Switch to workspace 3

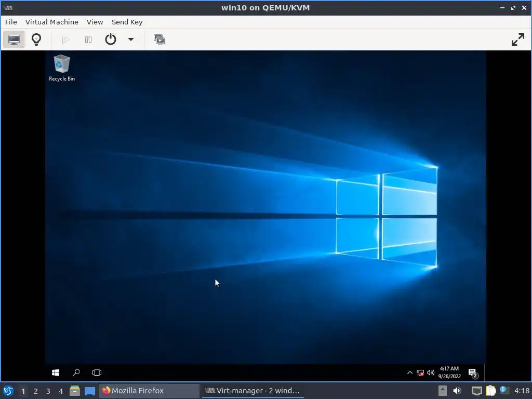click(48, 391)
